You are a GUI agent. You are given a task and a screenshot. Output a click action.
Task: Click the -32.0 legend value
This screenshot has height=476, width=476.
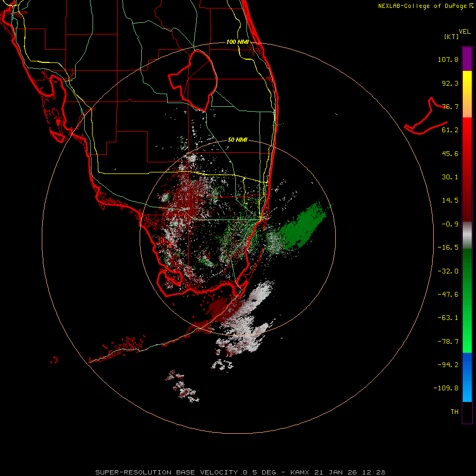448,271
